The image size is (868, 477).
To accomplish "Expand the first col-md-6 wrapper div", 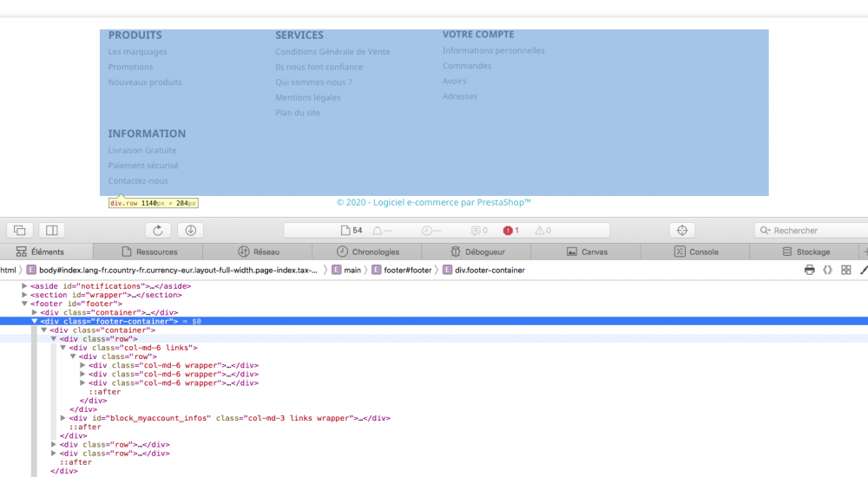I will tap(82, 365).
